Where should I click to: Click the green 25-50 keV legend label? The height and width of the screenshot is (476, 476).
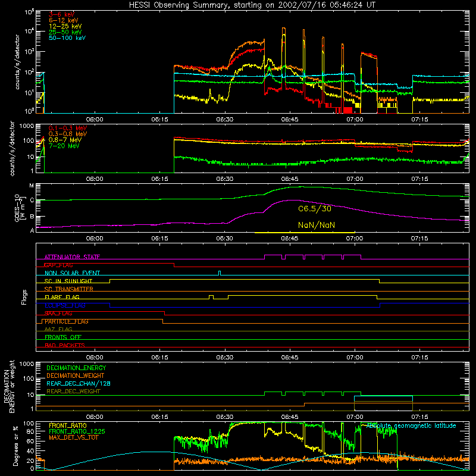(65, 32)
